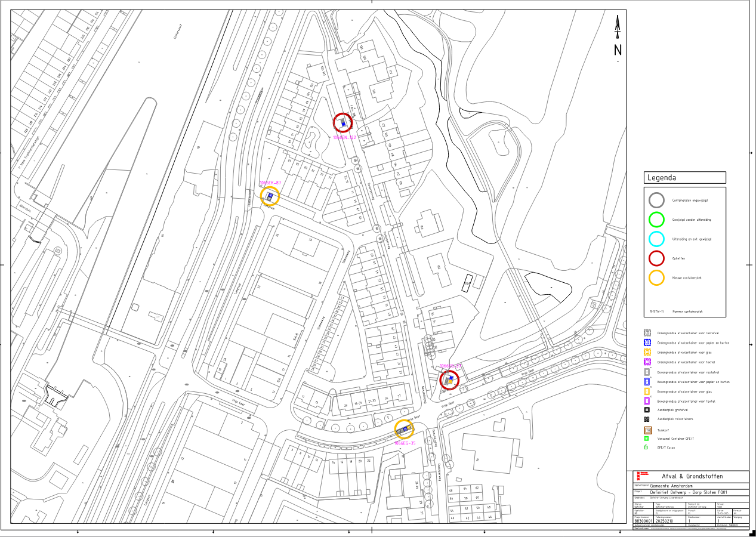Click the green legend circle for gewijzigd
Image resolution: width=756 pixels, height=537 pixels.
(x=656, y=220)
